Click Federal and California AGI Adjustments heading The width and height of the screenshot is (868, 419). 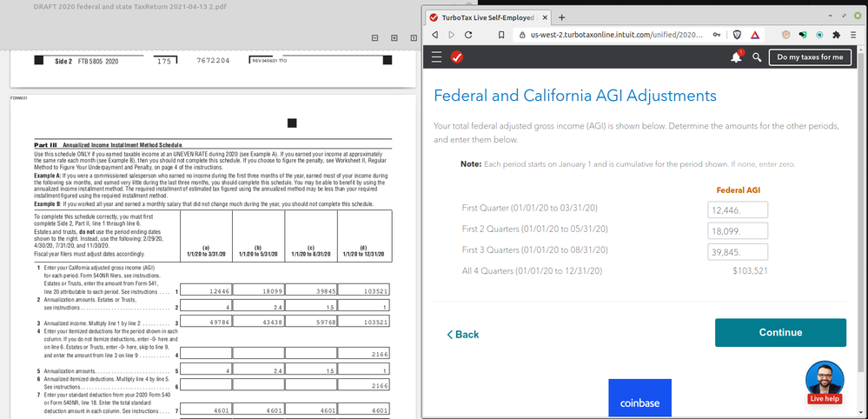[x=575, y=96]
